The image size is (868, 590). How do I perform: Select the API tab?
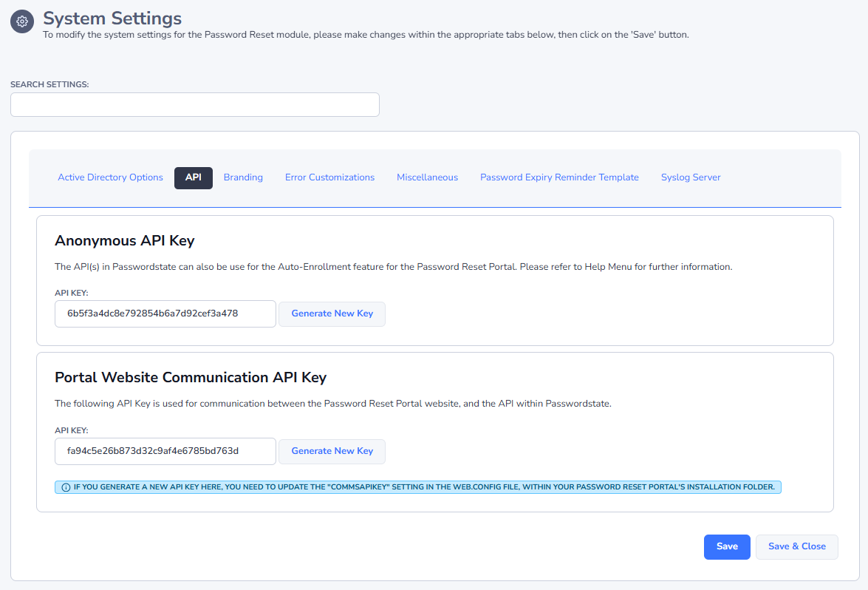pos(194,178)
